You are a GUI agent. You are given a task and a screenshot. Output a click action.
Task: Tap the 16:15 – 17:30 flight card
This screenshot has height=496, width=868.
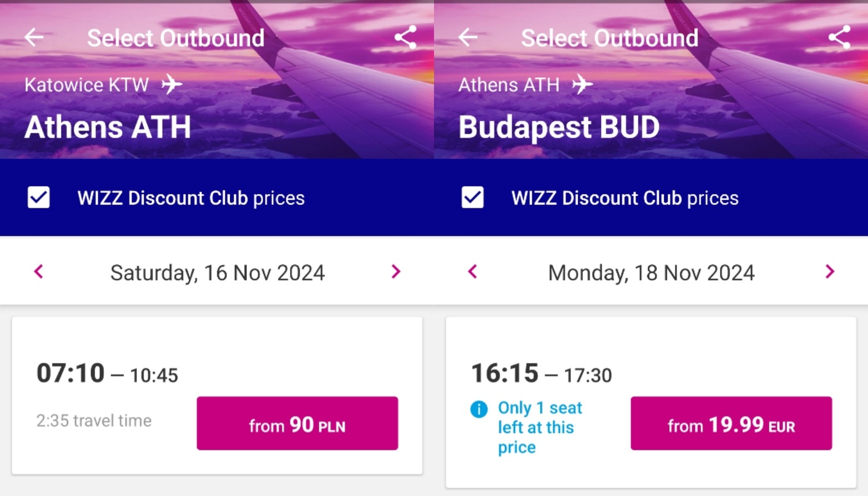651,403
